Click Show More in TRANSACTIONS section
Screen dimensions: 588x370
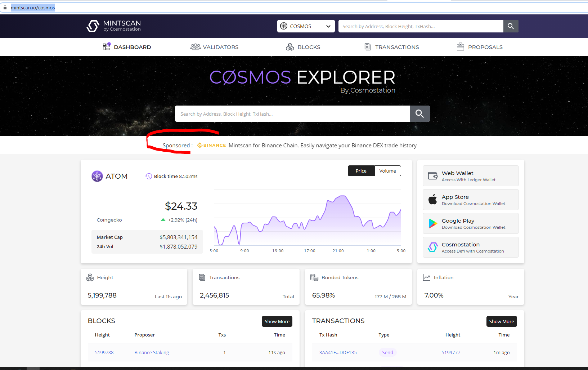[502, 321]
